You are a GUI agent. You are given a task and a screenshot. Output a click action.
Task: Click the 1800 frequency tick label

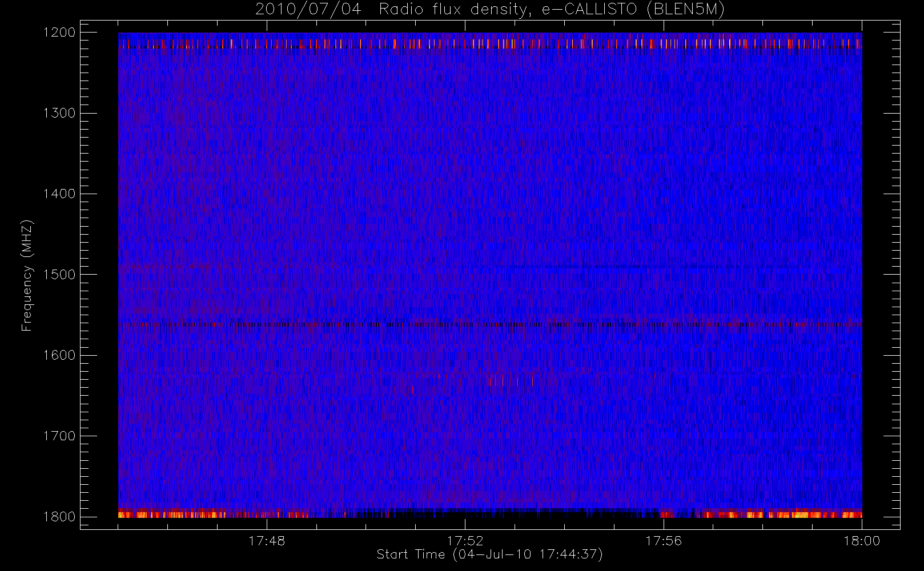[x=59, y=516]
